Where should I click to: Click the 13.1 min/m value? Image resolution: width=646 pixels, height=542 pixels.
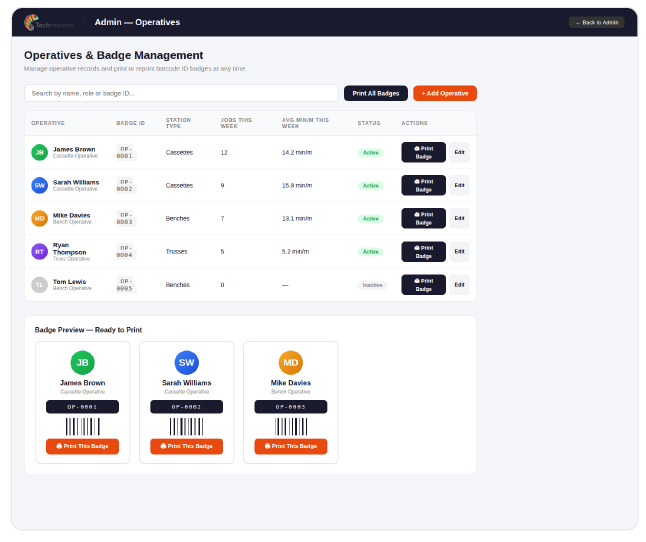click(x=297, y=218)
